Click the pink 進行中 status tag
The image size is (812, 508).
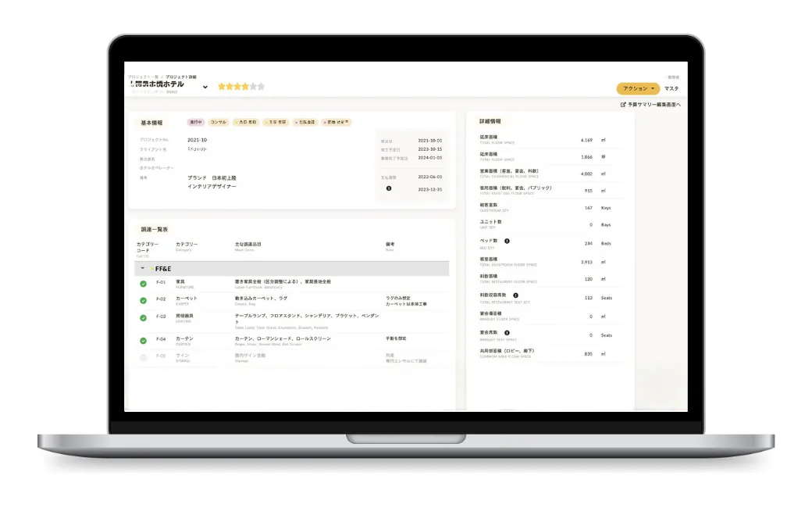coord(196,123)
